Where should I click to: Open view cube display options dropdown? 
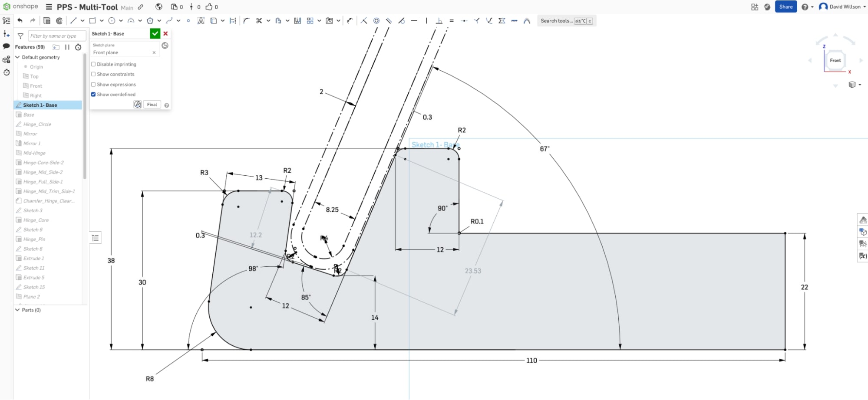(854, 85)
